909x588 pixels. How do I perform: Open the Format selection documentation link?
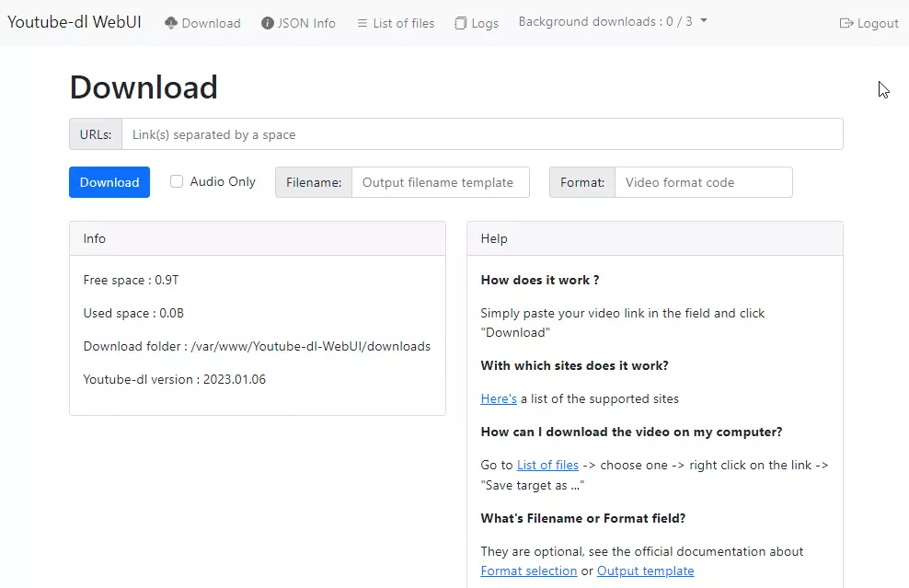coord(529,571)
